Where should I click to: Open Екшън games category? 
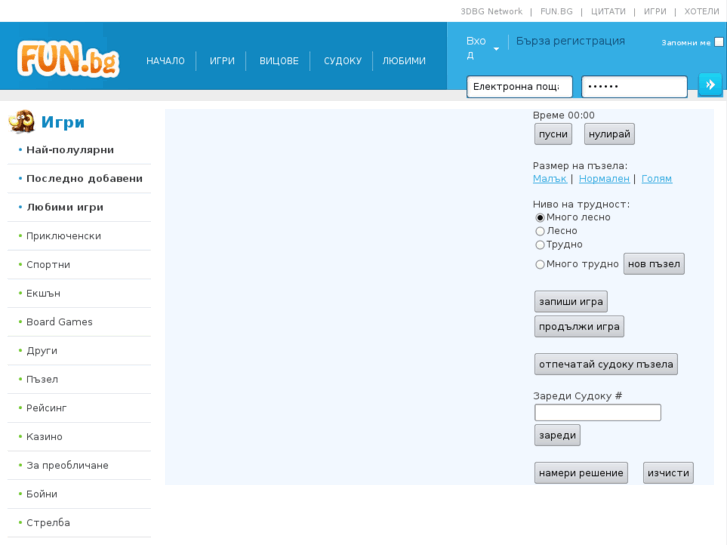(x=43, y=294)
